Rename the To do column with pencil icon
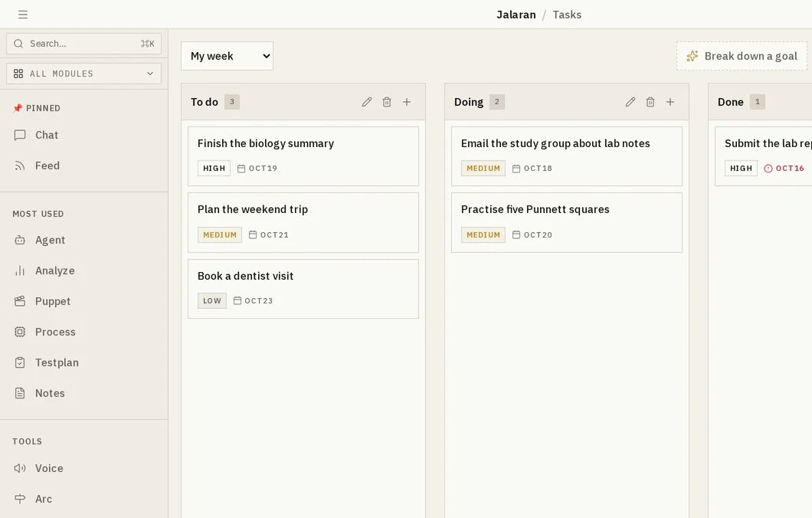 coord(367,102)
